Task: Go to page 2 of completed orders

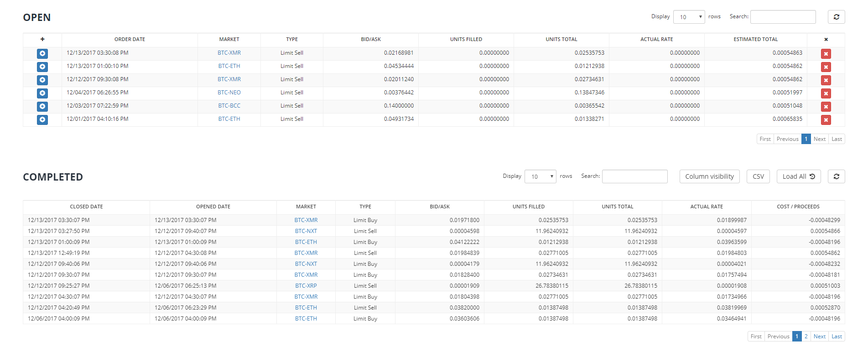Action: pyautogui.click(x=806, y=336)
